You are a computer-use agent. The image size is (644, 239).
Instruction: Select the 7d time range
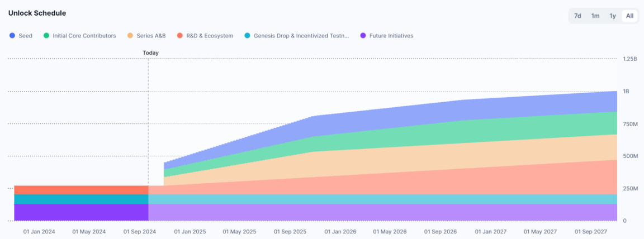pyautogui.click(x=577, y=16)
